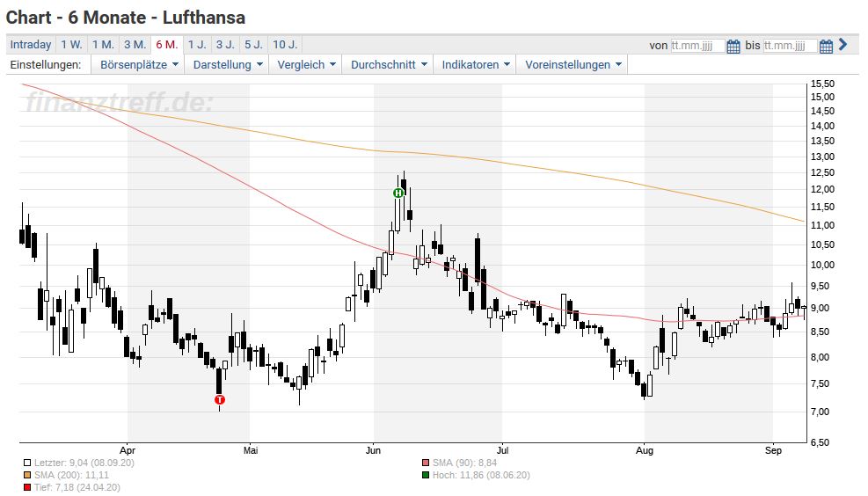Click the 'Mai' label on the time axis

click(x=251, y=450)
